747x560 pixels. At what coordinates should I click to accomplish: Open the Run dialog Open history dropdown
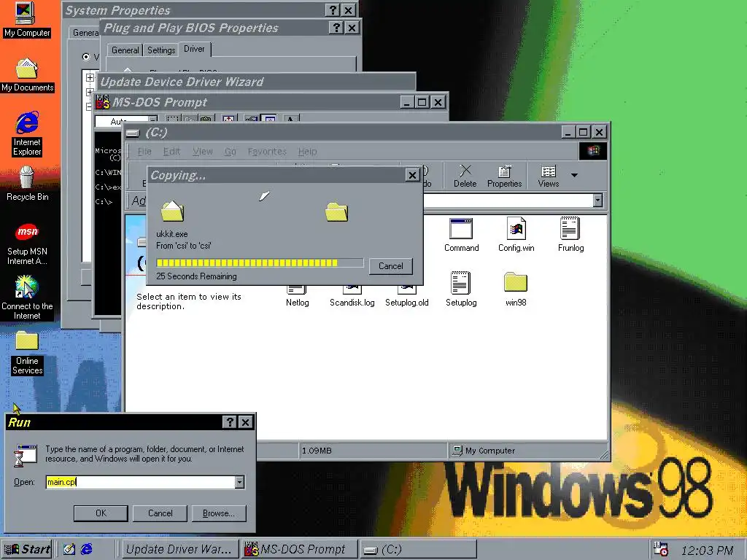(239, 482)
